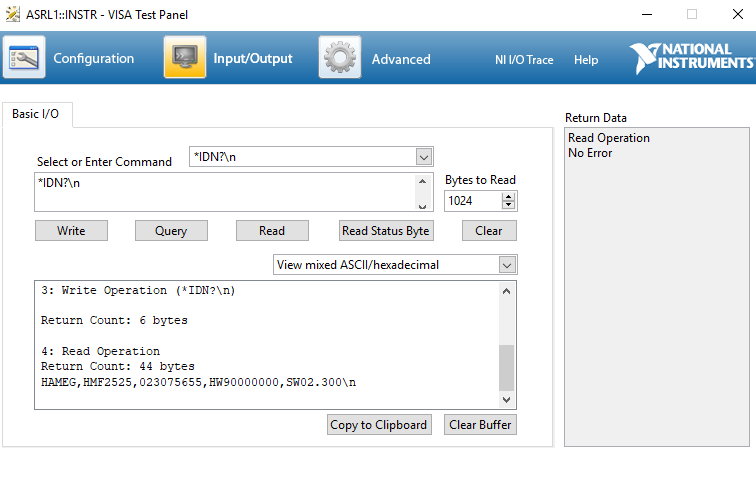Viewport: 756px width, 483px height.
Task: Open the Advanced gear icon
Action: coord(340,57)
